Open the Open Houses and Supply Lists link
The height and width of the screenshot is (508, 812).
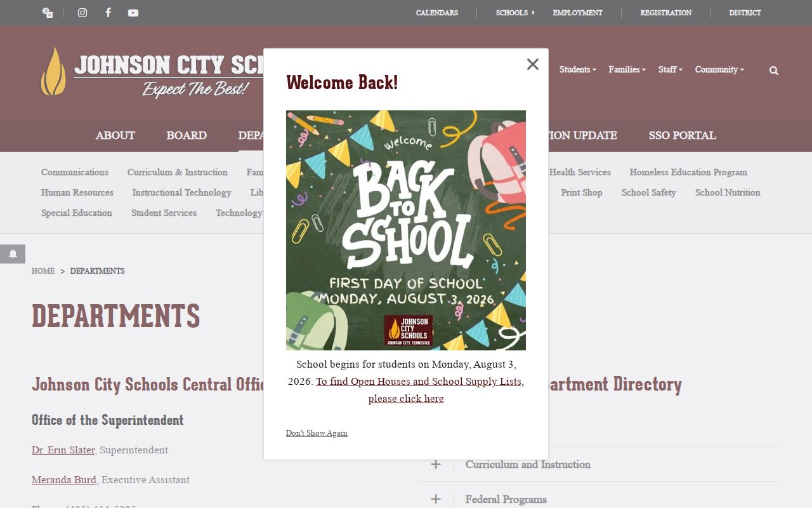pyautogui.click(x=419, y=390)
